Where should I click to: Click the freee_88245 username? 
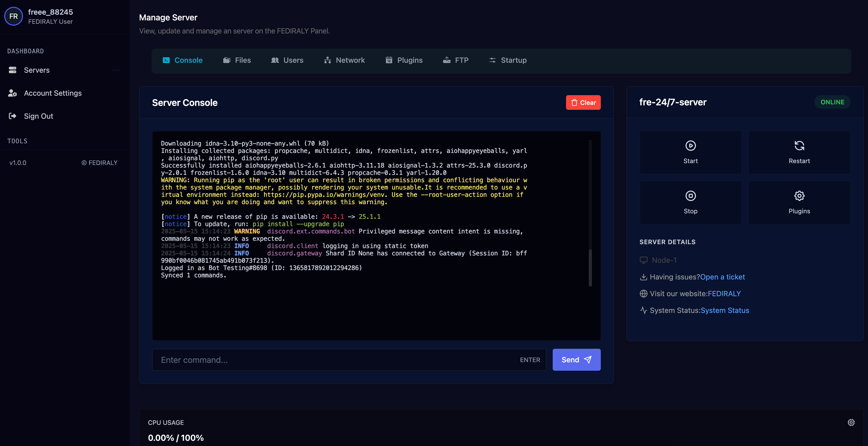coord(50,12)
